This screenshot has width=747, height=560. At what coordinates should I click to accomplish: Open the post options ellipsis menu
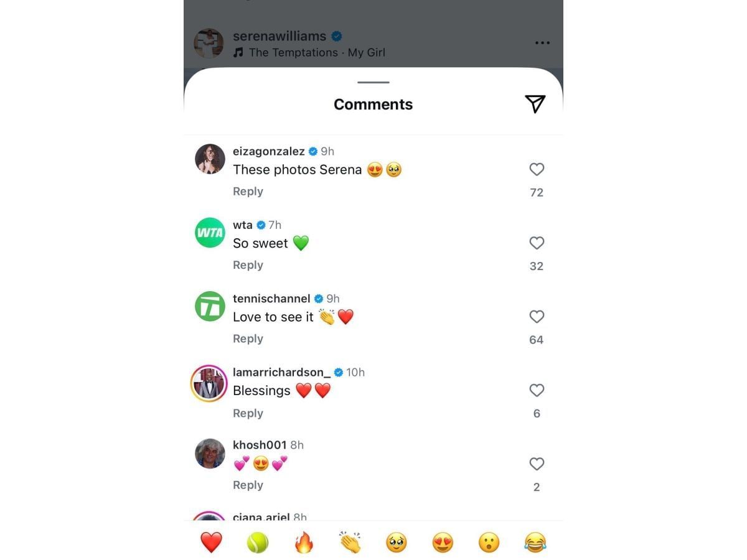click(542, 42)
